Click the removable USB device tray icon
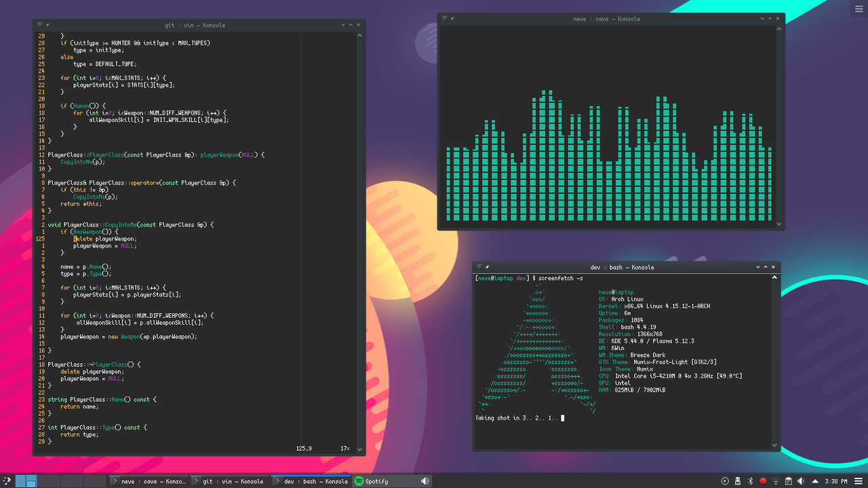 738,481
